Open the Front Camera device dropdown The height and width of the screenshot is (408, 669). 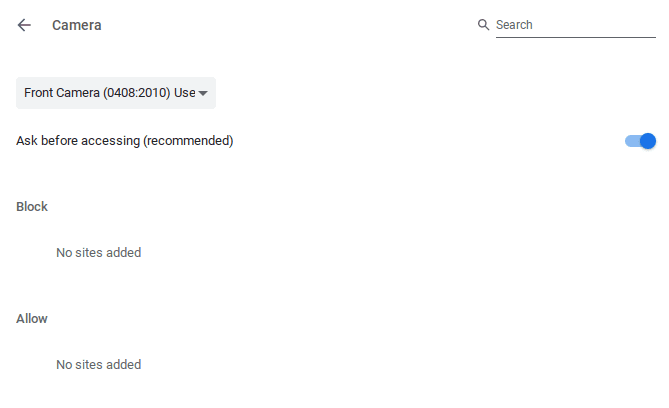click(x=116, y=93)
